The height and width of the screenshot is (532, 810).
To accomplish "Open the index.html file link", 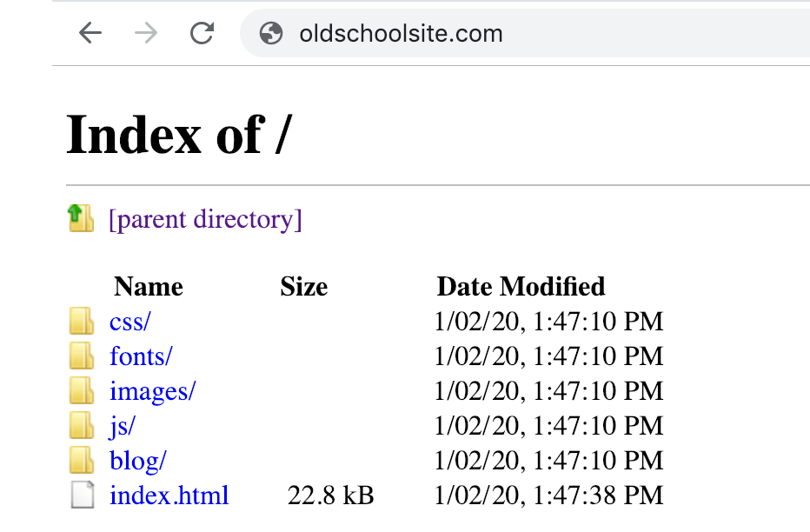I will pos(169,495).
